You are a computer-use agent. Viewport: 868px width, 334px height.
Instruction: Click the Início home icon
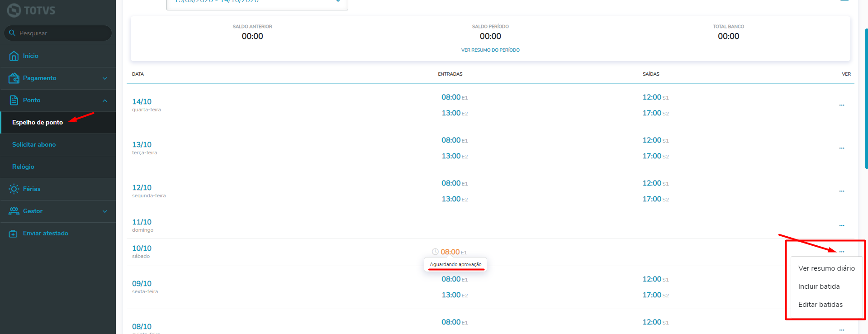(x=14, y=56)
